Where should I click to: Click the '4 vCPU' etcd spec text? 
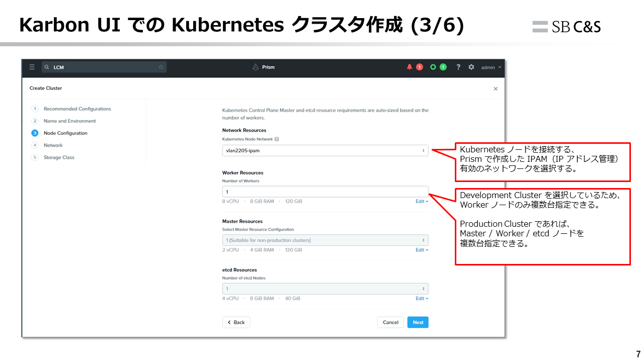click(230, 299)
